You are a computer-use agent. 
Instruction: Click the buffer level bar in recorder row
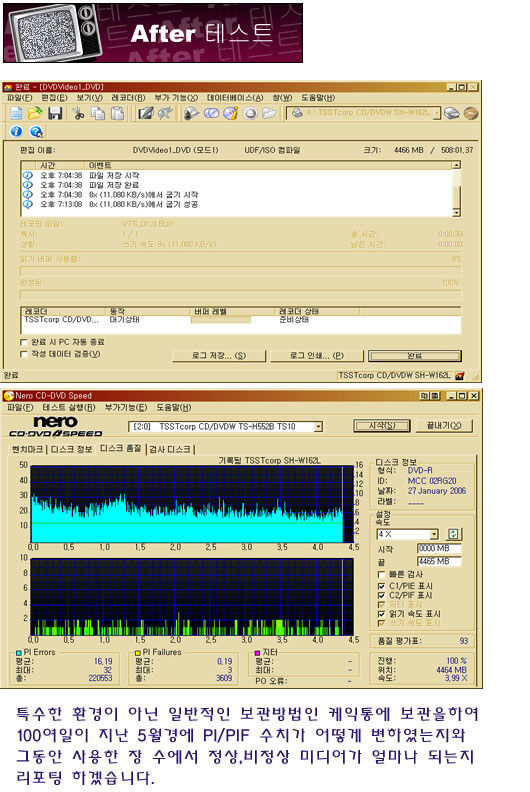221,320
